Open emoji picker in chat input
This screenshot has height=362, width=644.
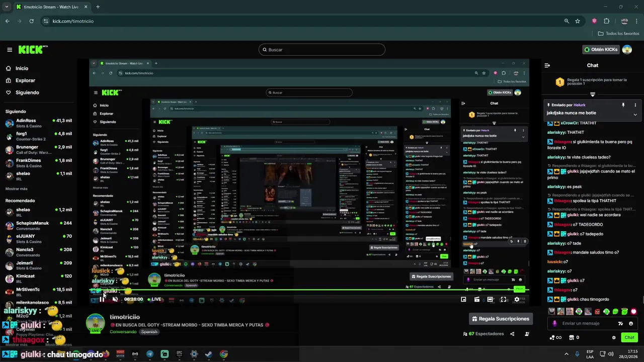631,323
